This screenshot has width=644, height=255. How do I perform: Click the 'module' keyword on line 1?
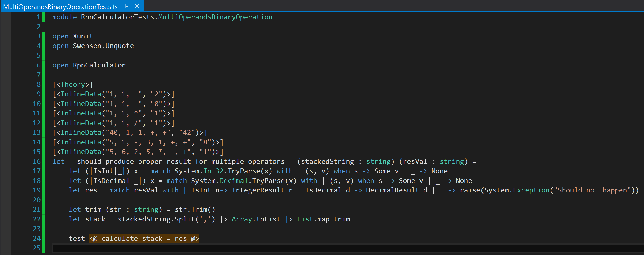65,17
